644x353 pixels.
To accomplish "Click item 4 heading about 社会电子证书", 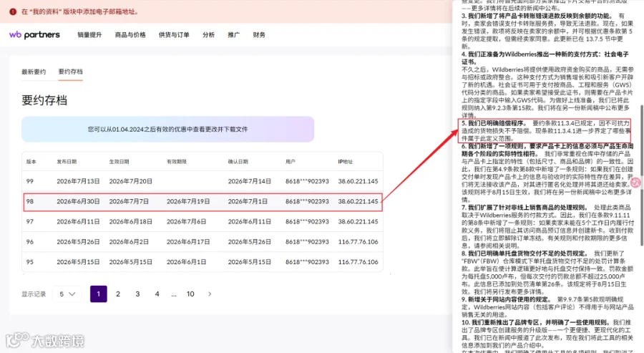I will coord(545,58).
